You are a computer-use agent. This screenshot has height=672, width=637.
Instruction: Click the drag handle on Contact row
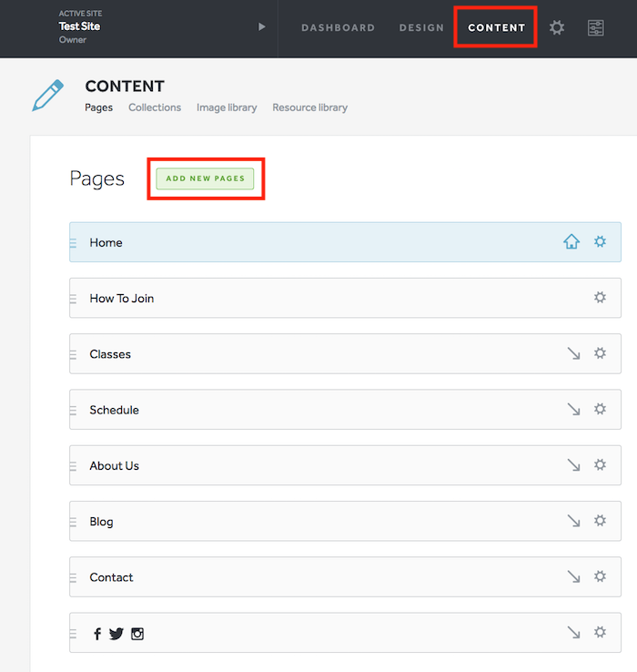point(74,577)
